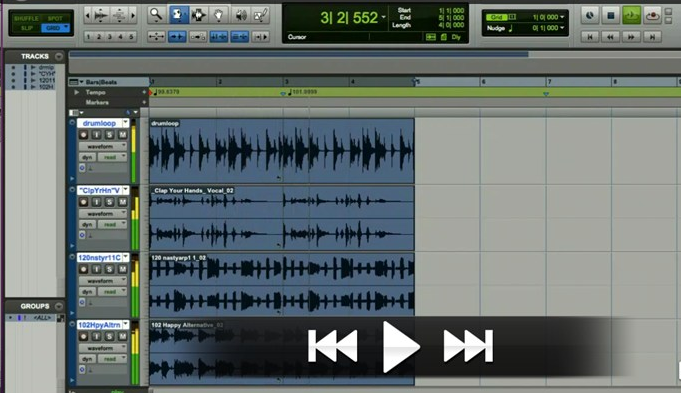The height and width of the screenshot is (393, 681).
Task: Add a marker with plus button
Action: click(x=144, y=102)
